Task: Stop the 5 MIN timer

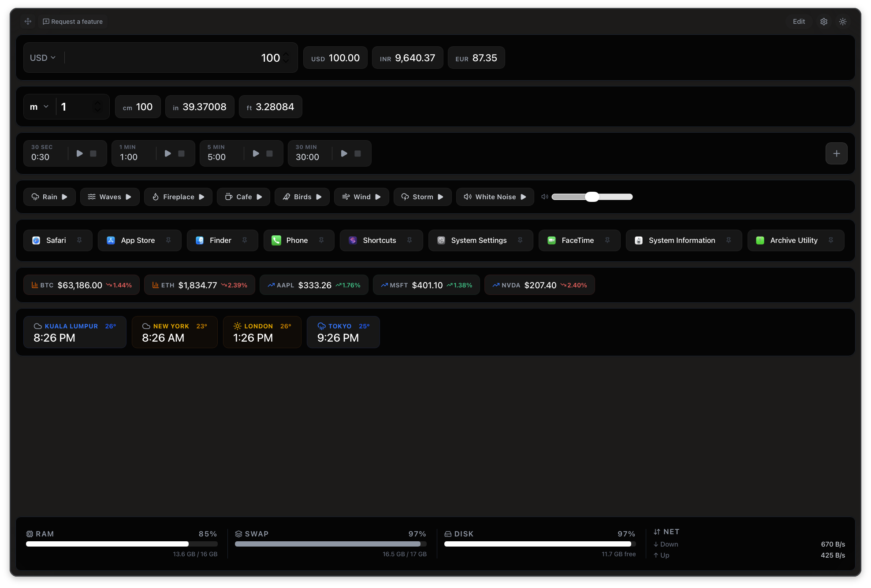Action: 269,153
